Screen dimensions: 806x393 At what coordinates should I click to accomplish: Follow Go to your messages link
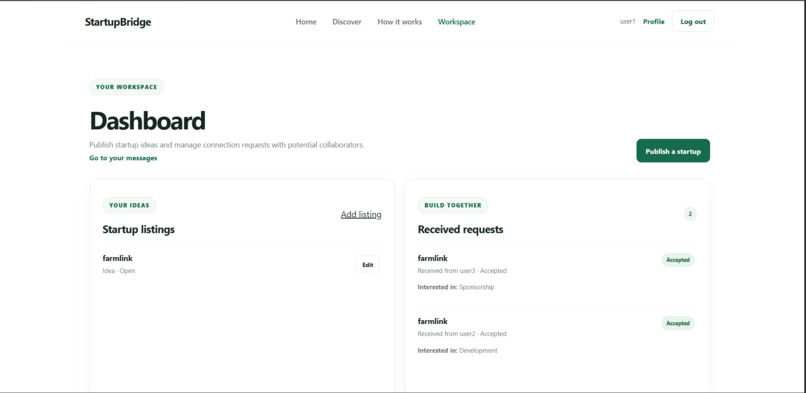[x=123, y=158]
